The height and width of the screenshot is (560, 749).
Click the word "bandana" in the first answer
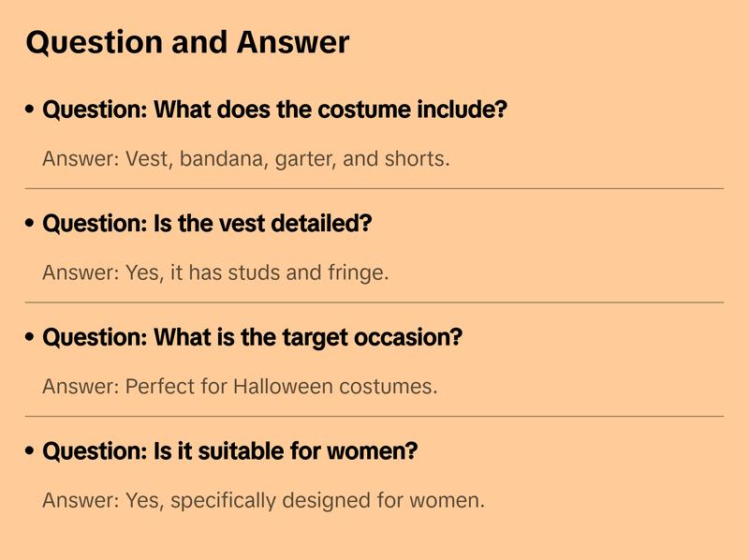224,158
